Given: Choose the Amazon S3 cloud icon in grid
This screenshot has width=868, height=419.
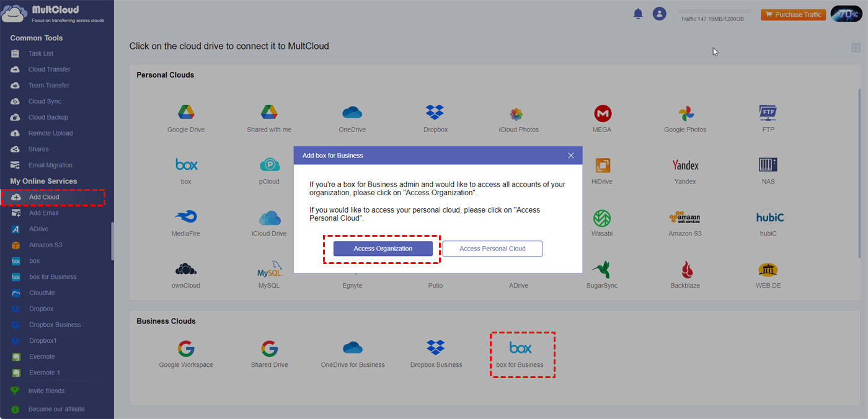Looking at the screenshot, I should tap(685, 218).
